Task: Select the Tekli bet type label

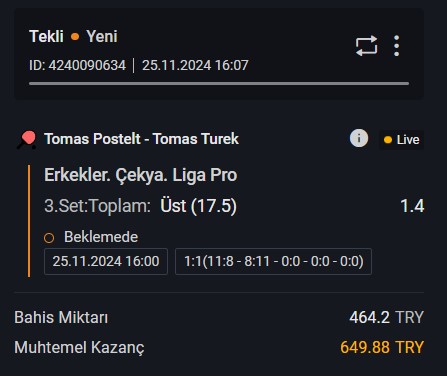Action: pyautogui.click(x=46, y=36)
